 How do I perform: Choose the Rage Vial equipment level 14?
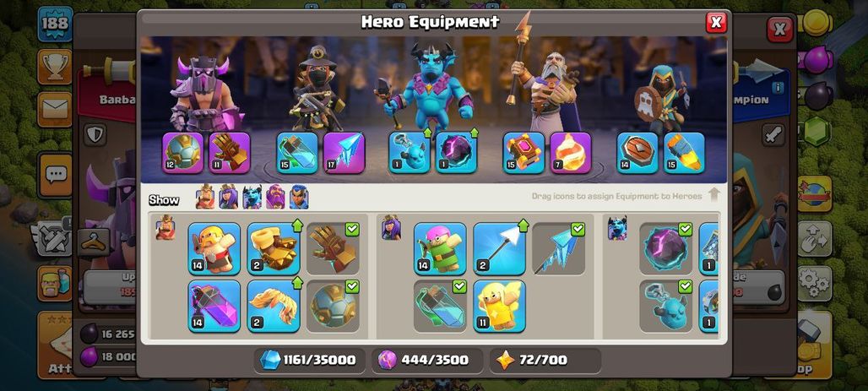click(x=214, y=307)
